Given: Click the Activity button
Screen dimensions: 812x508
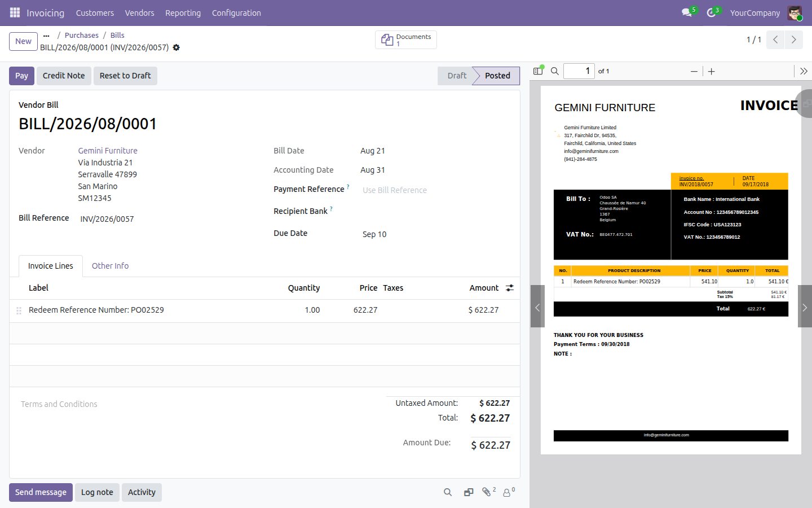Looking at the screenshot, I should coord(142,492).
